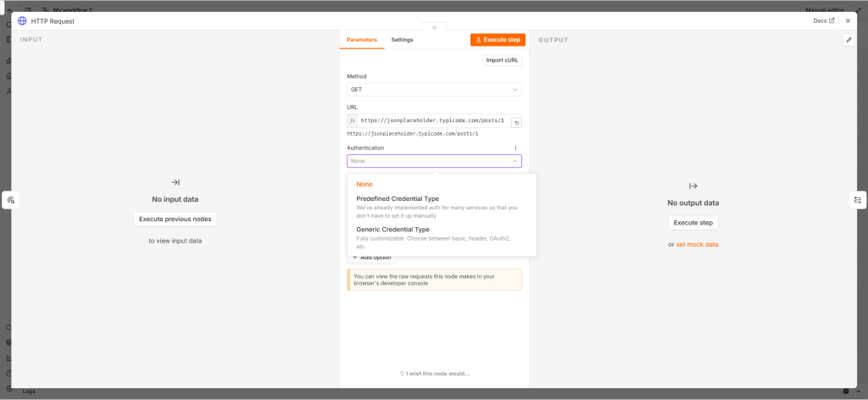Choose Generic Credential Type option
Image resolution: width=868 pixels, height=400 pixels.
click(442, 237)
